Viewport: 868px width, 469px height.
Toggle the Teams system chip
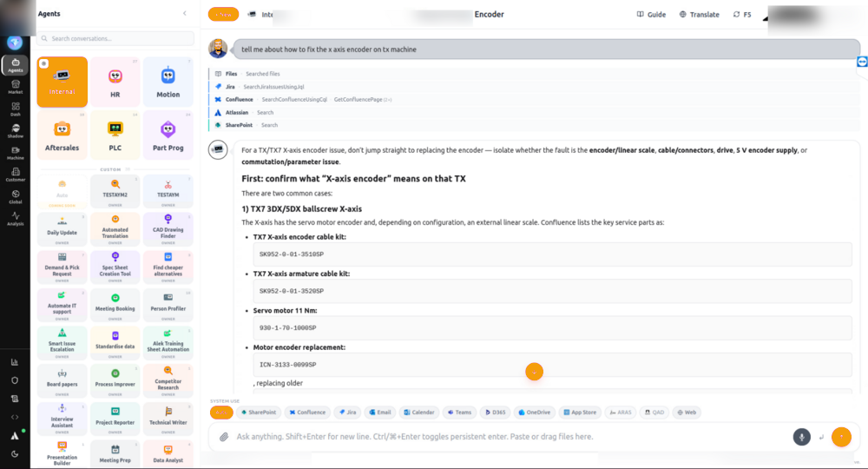(459, 413)
